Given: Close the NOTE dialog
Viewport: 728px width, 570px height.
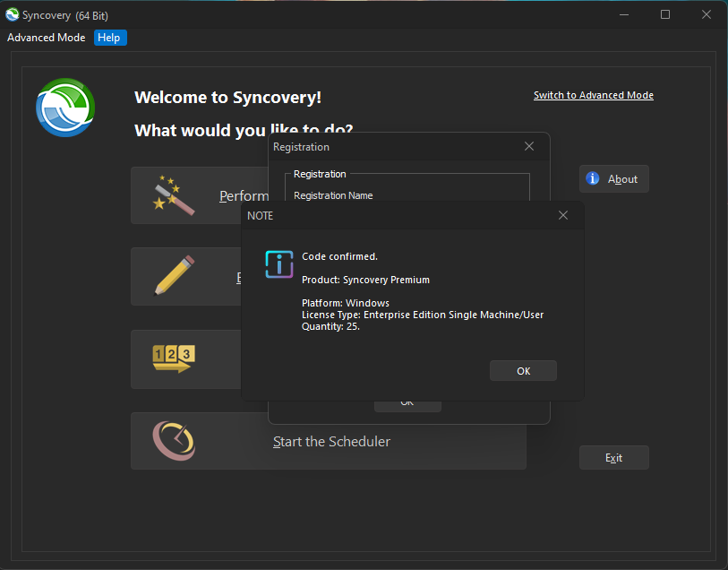Looking at the screenshot, I should tap(562, 215).
